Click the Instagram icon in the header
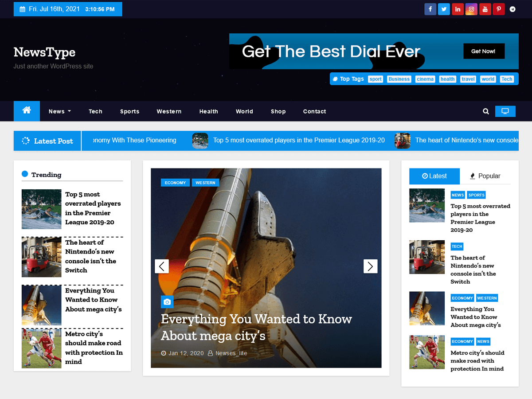The width and height of the screenshot is (532, 399). click(x=471, y=9)
